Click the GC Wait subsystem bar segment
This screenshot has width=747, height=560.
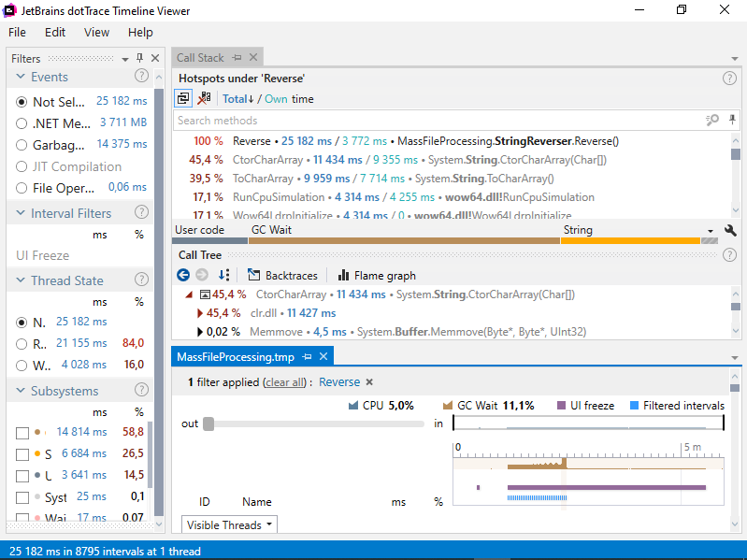(404, 241)
